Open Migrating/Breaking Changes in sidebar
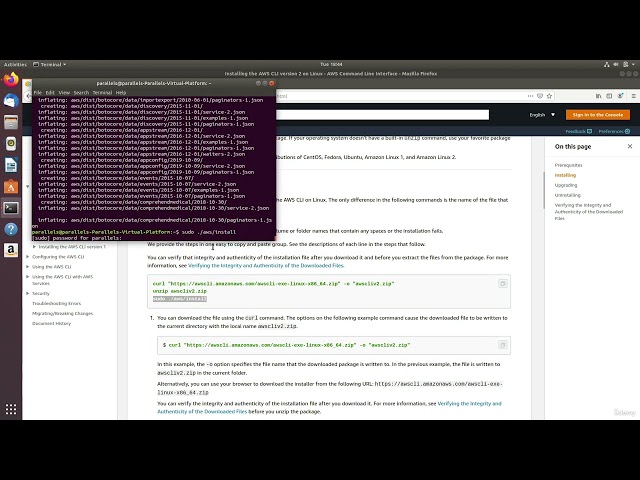640x480 pixels. click(62, 313)
